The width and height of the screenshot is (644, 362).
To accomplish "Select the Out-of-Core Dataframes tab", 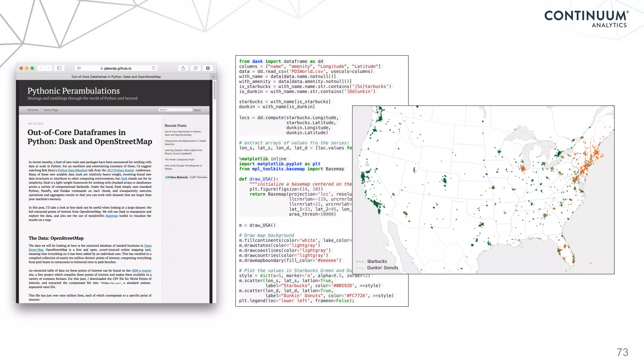I will 116,77.
